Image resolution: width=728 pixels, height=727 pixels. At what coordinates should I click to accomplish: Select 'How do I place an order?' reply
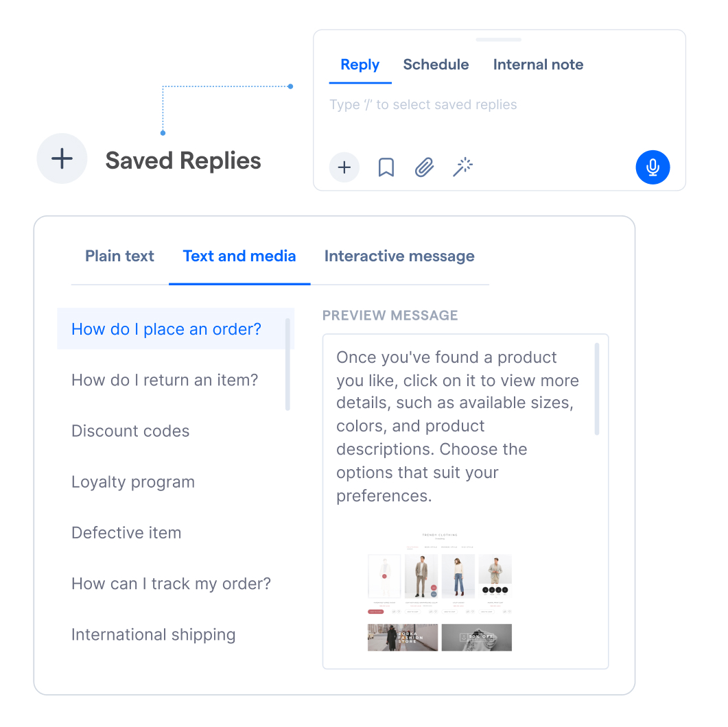[x=176, y=329]
